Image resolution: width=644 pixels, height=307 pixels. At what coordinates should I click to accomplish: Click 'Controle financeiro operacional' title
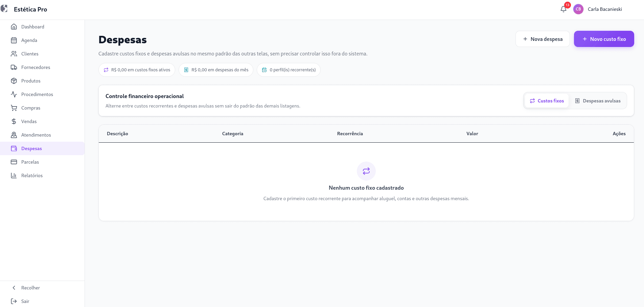pos(144,96)
